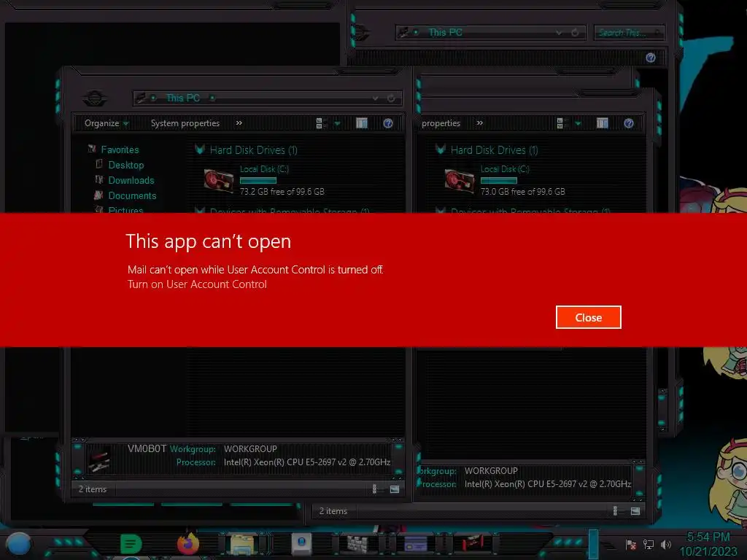Click usage bar of 73.2 GB free disk
Screen dimensions: 747x560
click(258, 181)
